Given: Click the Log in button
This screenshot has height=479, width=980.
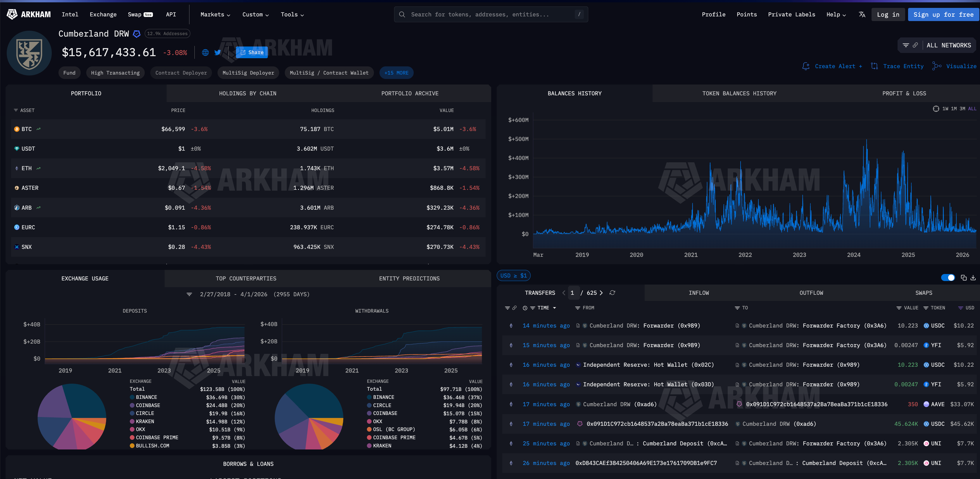Looking at the screenshot, I should pos(888,14).
